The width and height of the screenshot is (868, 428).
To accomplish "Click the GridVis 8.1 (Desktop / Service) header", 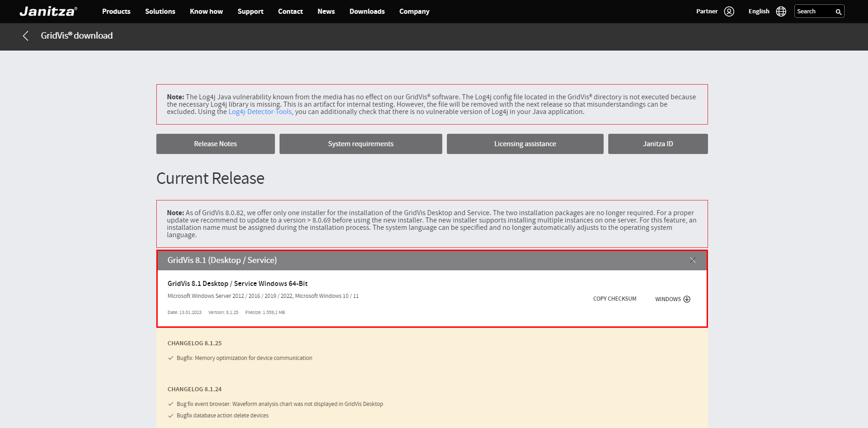I will [432, 260].
